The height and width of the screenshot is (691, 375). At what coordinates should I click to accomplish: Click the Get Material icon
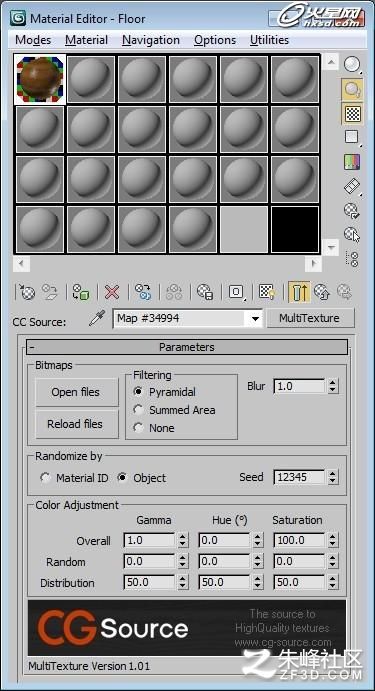coord(26,292)
